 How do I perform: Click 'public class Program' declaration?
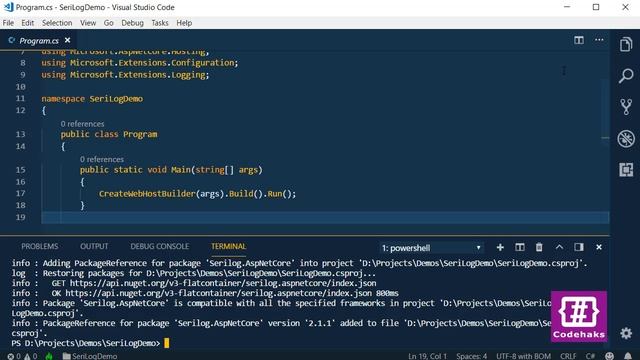pyautogui.click(x=109, y=134)
